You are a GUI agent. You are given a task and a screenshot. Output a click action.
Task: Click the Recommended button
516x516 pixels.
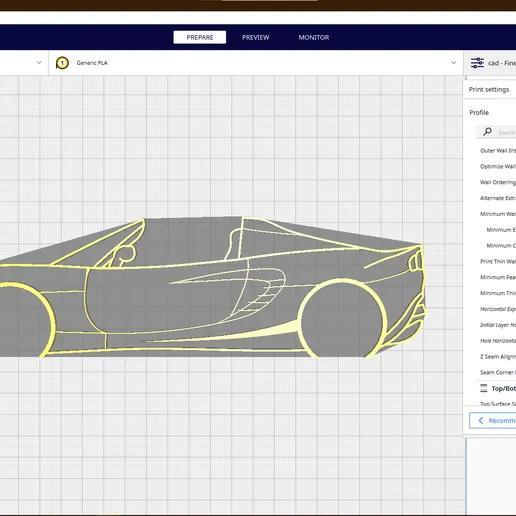493,421
